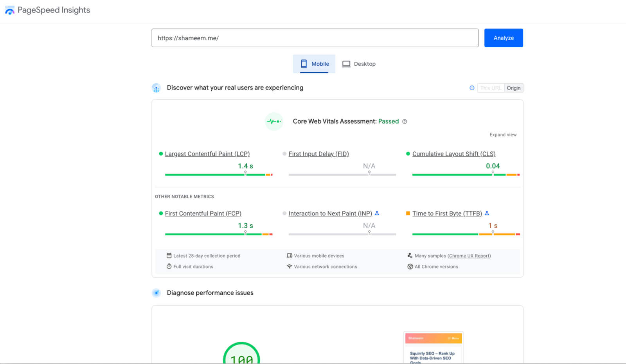Open the Chrome UX Report link
The image size is (626, 364).
point(469,256)
